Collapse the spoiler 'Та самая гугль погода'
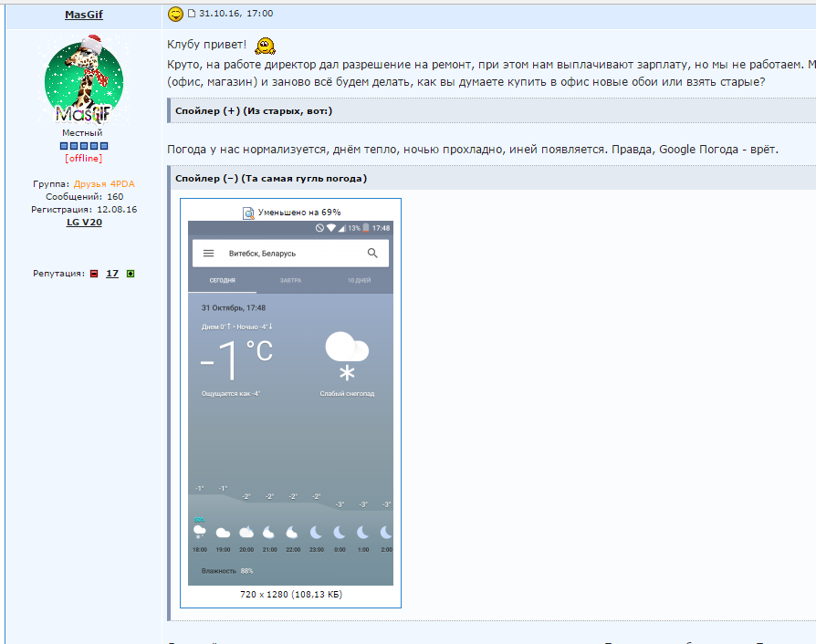Viewport: 816px width, 644px height. coord(270,179)
